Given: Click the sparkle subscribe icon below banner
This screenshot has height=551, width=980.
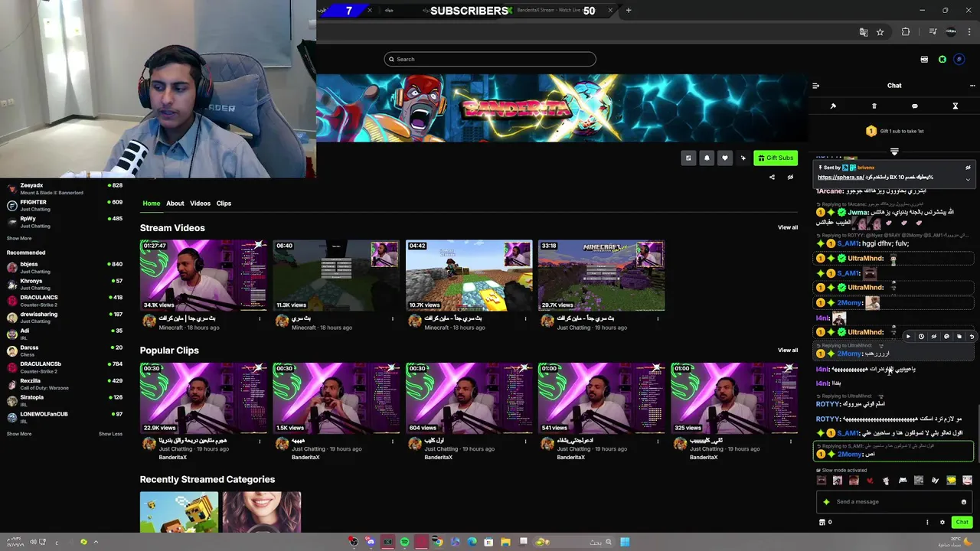Looking at the screenshot, I should tap(743, 158).
